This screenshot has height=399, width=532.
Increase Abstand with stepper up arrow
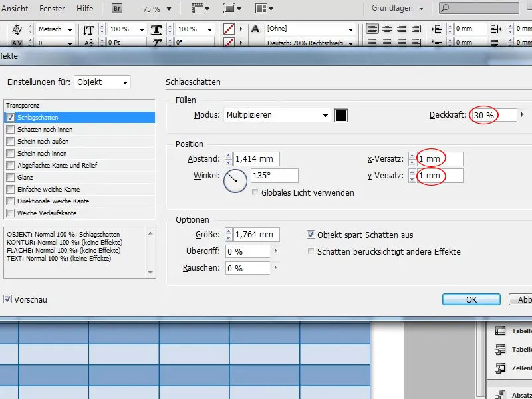228,156
